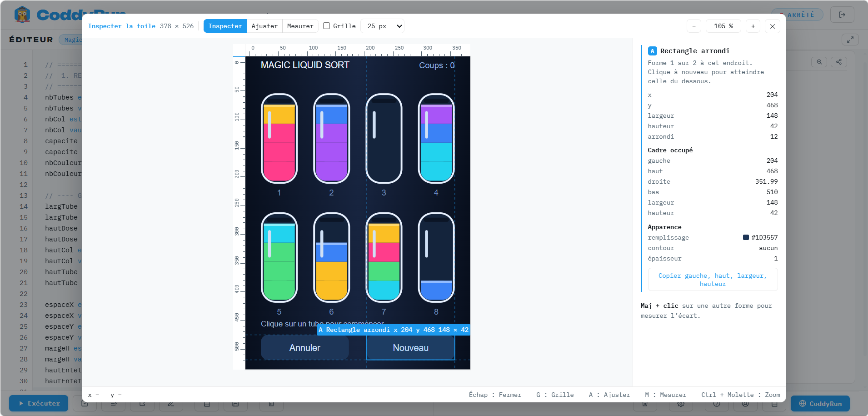The height and width of the screenshot is (416, 868).
Task: Click the empty tube number 3
Action: [384, 138]
